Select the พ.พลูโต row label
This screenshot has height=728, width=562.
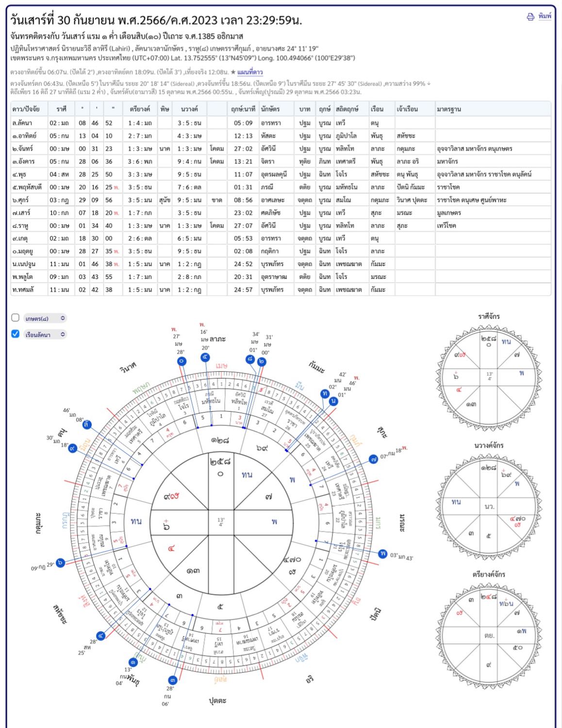click(x=23, y=277)
